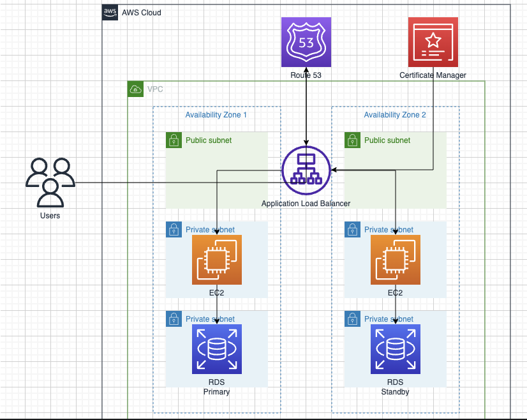Click the RDS Standby private subnet lock icon
This screenshot has width=527, height=420.
(x=353, y=319)
